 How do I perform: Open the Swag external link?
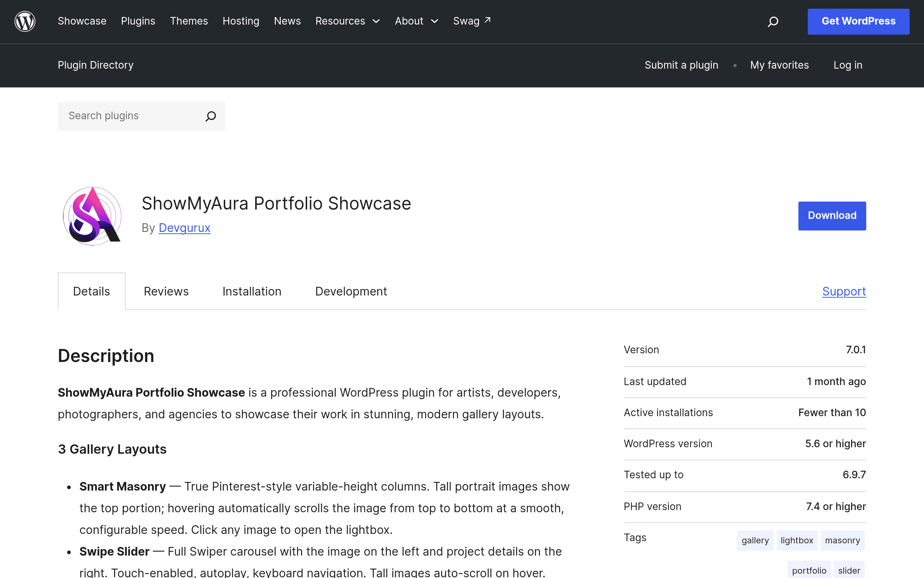[x=472, y=21]
